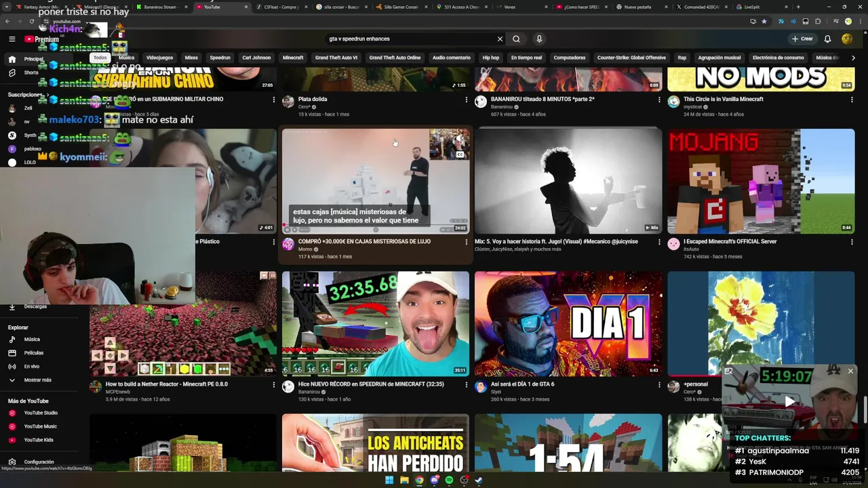Click the YouTube Premium logo
The image size is (868, 488).
click(42, 39)
